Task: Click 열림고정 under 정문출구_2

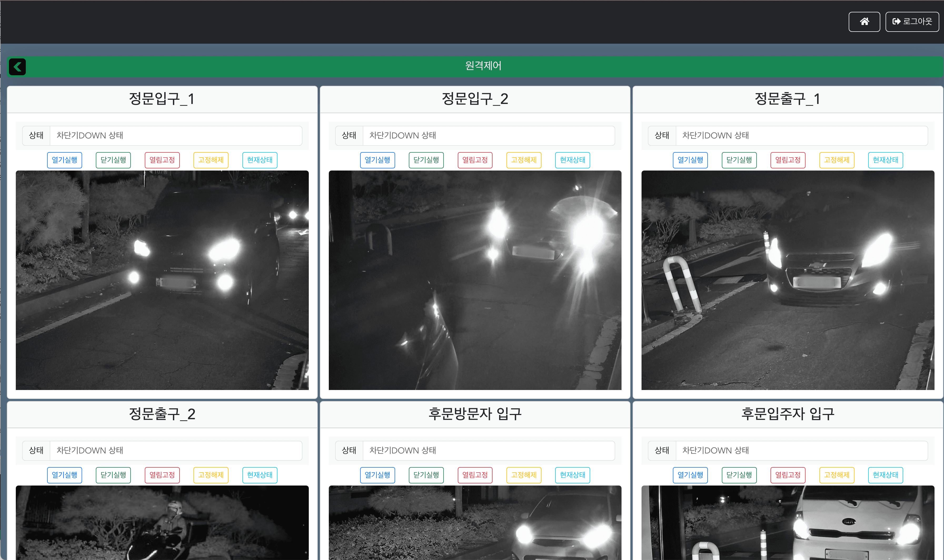Action: [x=162, y=475]
